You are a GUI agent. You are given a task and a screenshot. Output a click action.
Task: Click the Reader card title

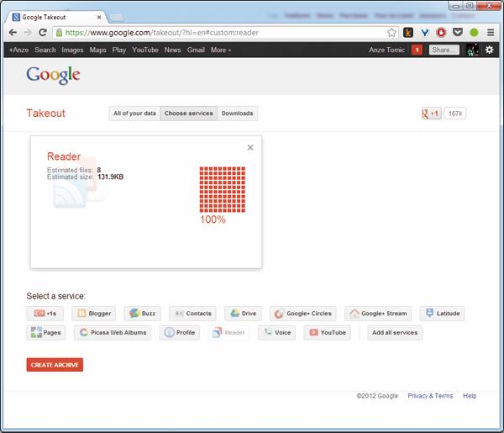[64, 156]
